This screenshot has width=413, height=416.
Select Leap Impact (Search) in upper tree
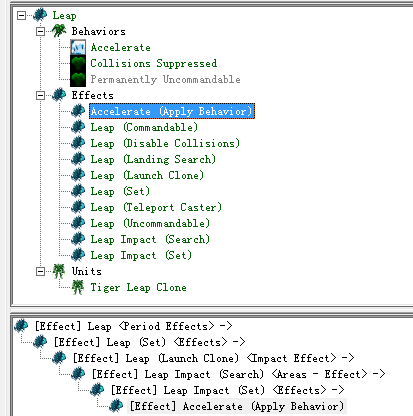[x=150, y=239]
